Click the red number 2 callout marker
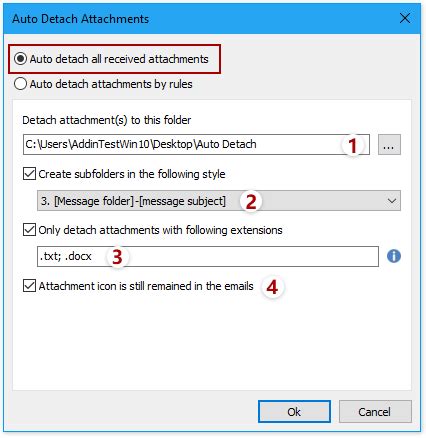The width and height of the screenshot is (426, 438). (251, 202)
